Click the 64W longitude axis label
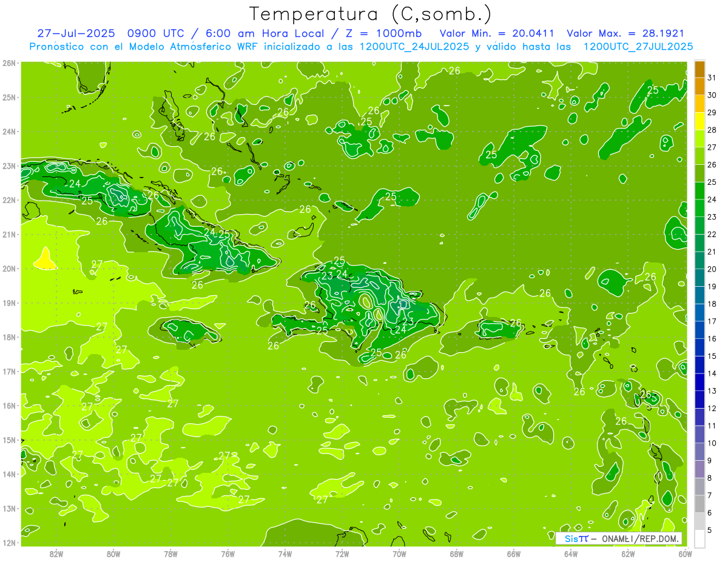This screenshot has height=562, width=728. click(571, 553)
